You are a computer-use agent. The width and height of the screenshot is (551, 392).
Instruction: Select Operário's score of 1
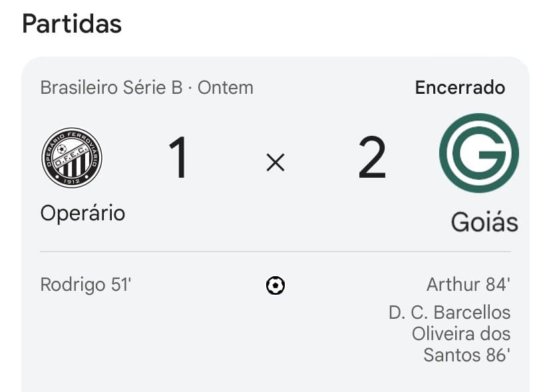pyautogui.click(x=178, y=158)
